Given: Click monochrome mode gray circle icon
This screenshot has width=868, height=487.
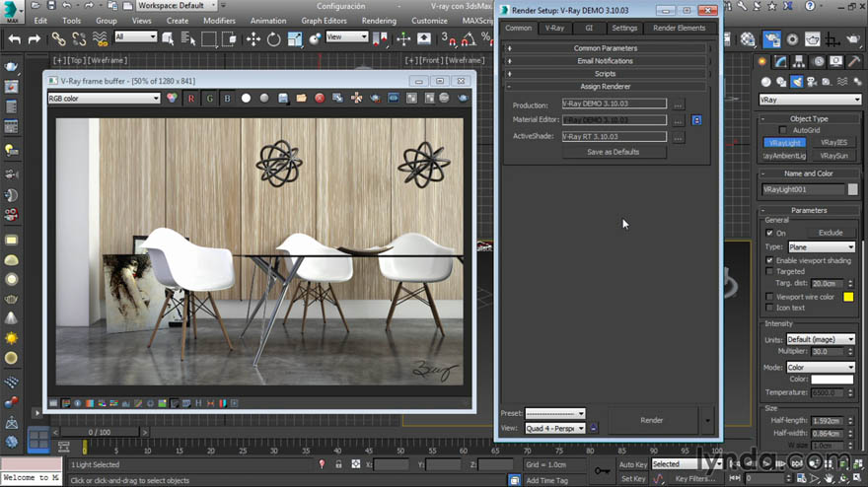Looking at the screenshot, I should coord(264,98).
